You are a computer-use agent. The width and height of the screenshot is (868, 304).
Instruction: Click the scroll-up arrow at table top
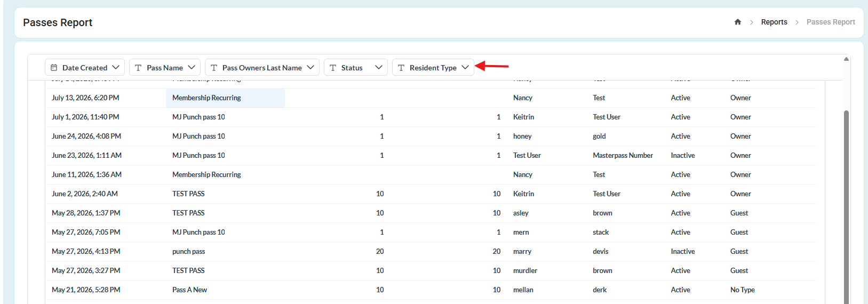click(x=846, y=59)
